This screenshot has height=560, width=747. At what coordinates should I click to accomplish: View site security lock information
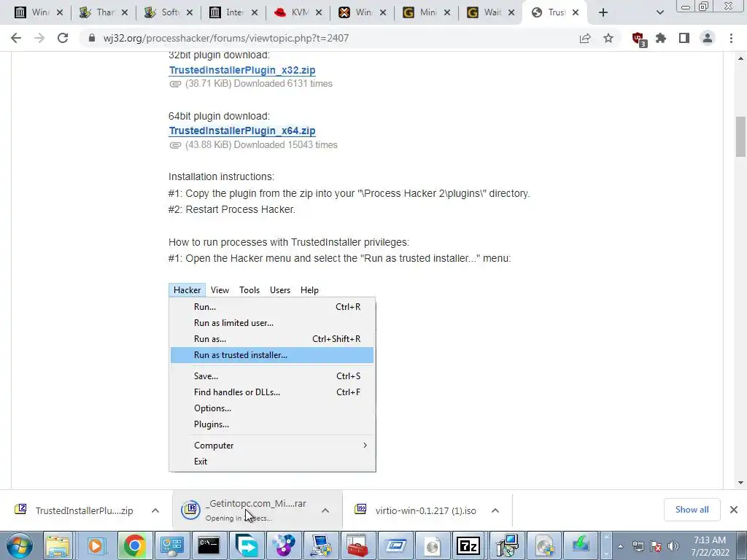click(91, 38)
